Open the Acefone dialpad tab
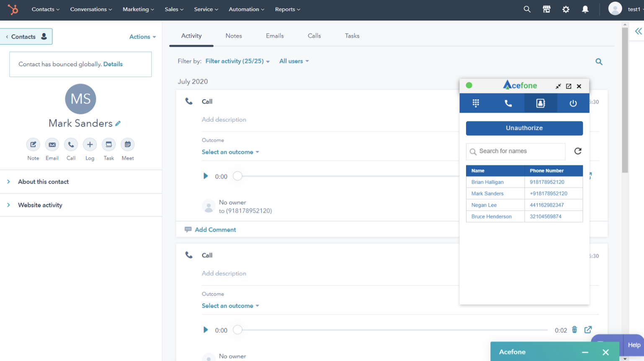Screen dimensions: 644x361 pos(476,103)
